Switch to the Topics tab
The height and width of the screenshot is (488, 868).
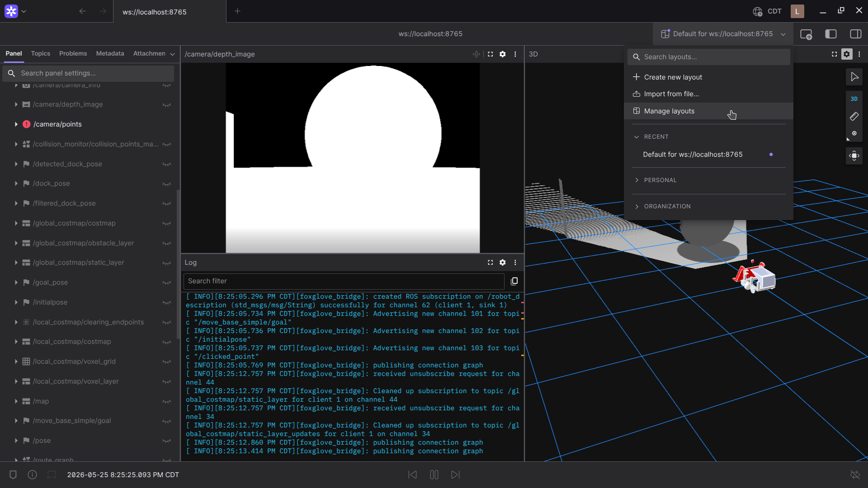(x=41, y=53)
